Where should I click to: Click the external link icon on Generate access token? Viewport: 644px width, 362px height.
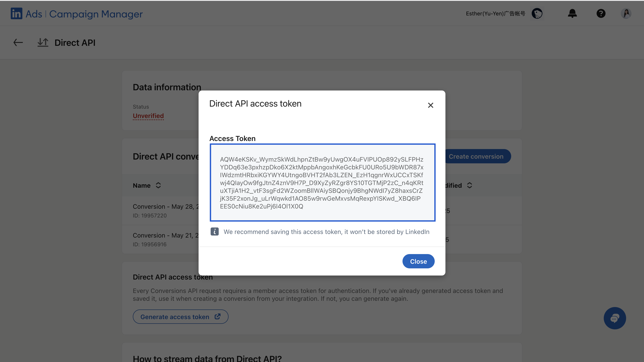(x=218, y=317)
